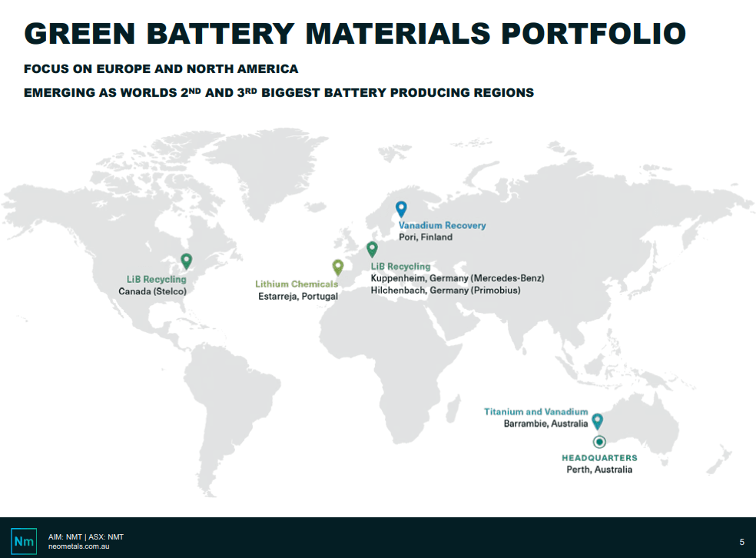Click 'Focus on Europe and North America' subtitle
The width and height of the screenshot is (756, 558).
tap(161, 68)
